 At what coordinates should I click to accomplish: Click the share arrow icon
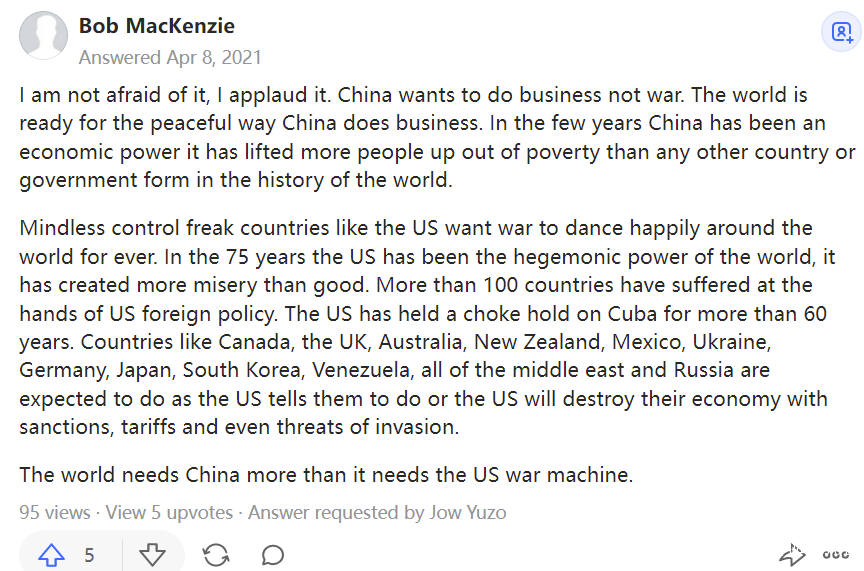791,555
